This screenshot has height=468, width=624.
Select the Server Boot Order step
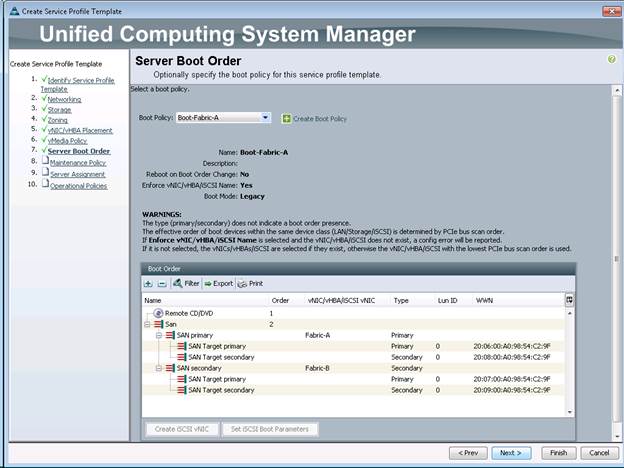pos(79,151)
